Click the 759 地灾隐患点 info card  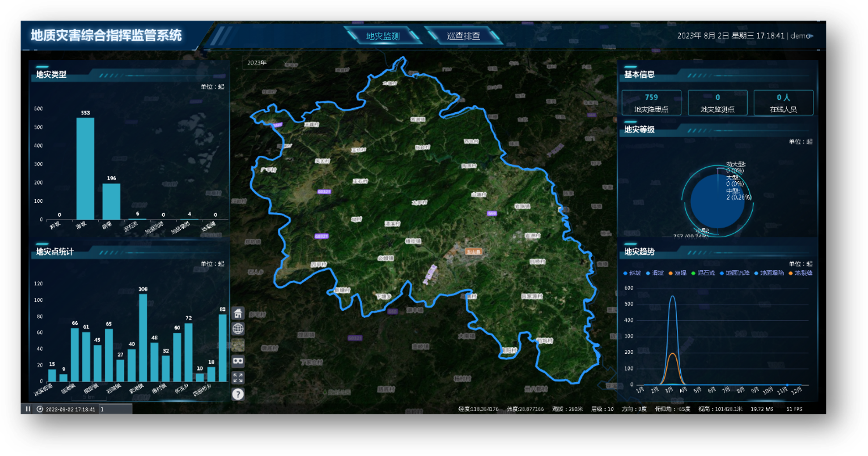click(x=651, y=103)
